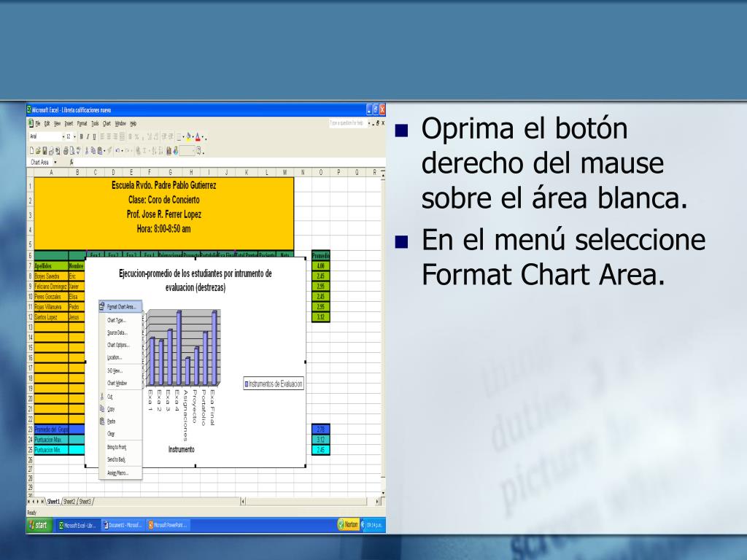Click the horizontal scrollbar right arrow
Viewport: 747px width, 560px height.
[x=378, y=501]
